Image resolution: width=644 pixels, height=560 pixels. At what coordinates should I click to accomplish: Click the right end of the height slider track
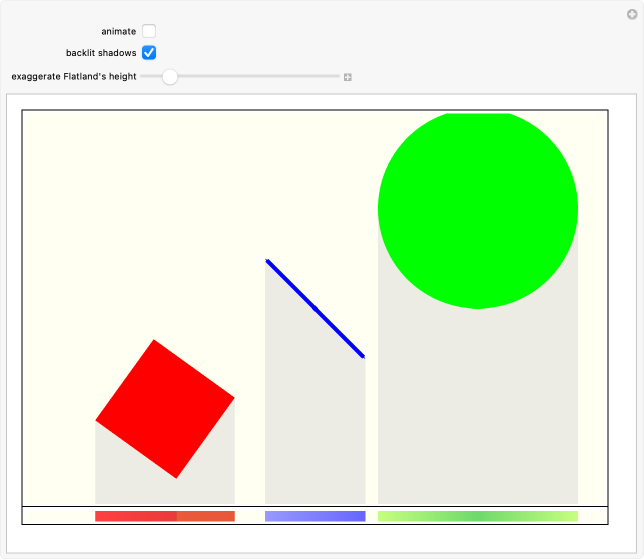[338, 76]
